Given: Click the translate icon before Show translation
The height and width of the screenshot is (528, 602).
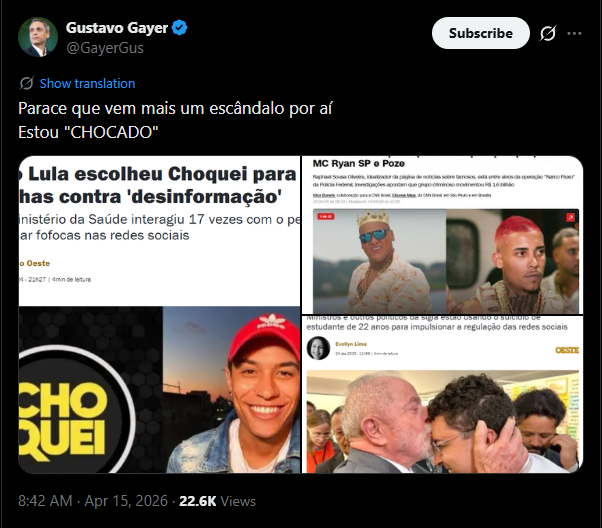Looking at the screenshot, I should click(26, 83).
